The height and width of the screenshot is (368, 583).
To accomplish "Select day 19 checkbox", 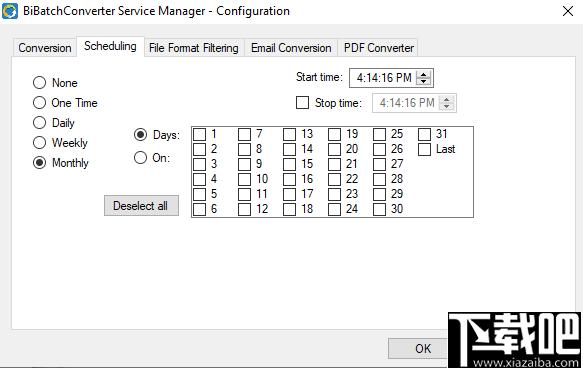I will (x=334, y=134).
